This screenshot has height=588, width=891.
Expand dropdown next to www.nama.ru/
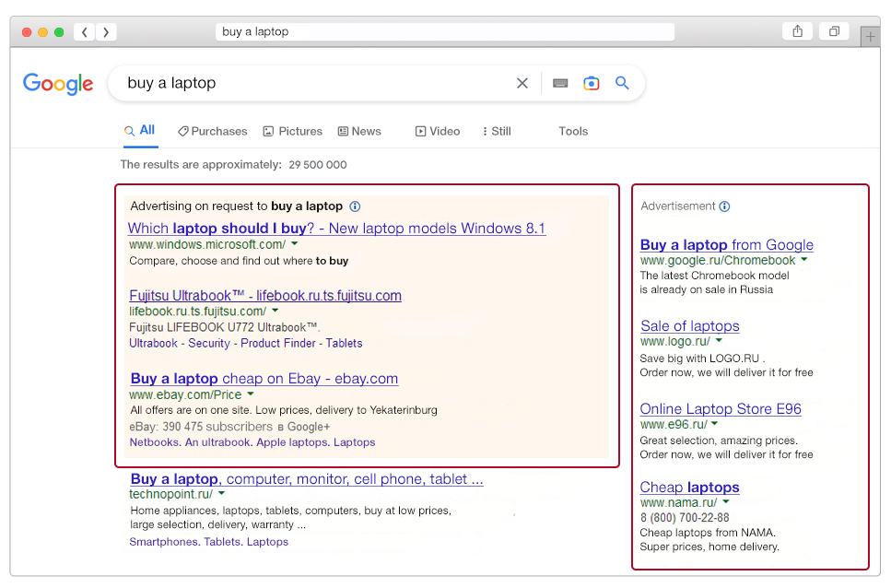[x=726, y=501]
